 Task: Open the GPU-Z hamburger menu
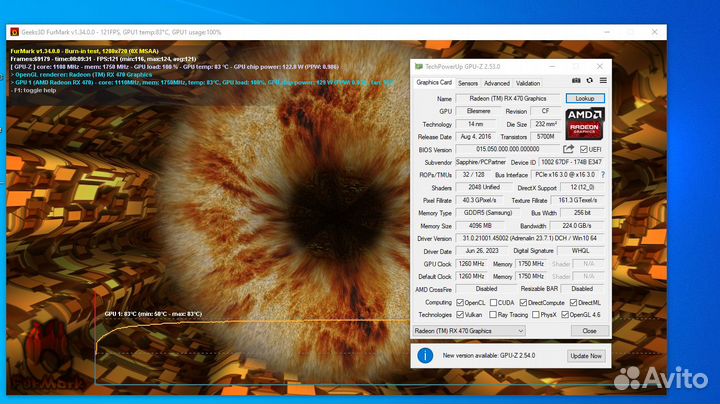tap(603, 80)
